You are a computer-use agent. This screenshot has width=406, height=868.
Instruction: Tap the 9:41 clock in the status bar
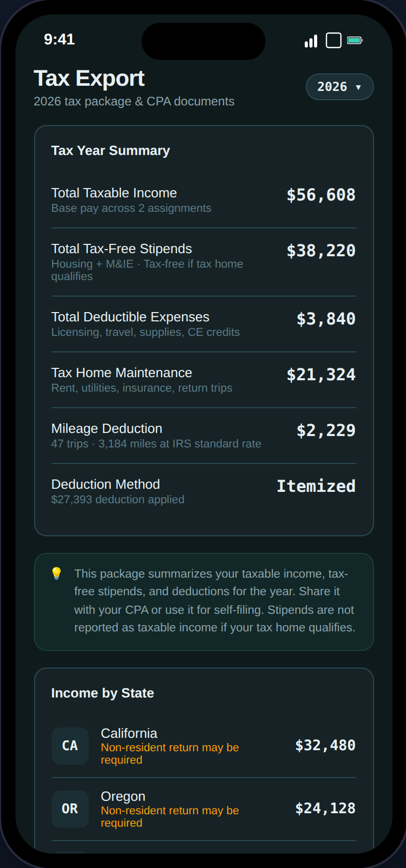(x=59, y=39)
